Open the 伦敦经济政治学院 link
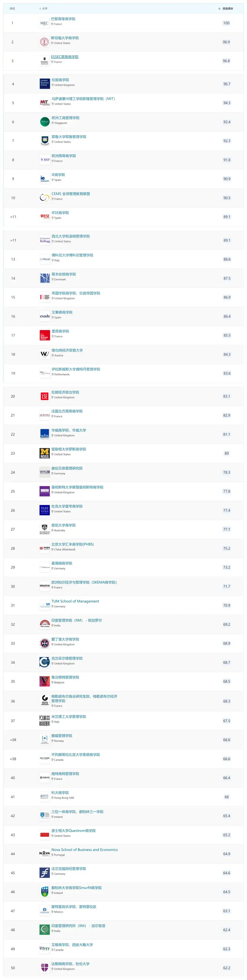This screenshot has height=980, width=247. tap(65, 392)
